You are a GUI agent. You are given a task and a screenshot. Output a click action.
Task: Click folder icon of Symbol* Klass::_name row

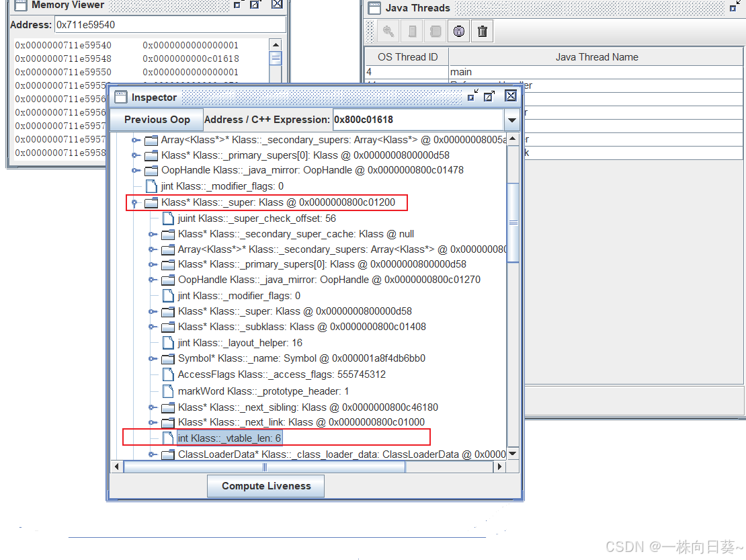point(168,359)
